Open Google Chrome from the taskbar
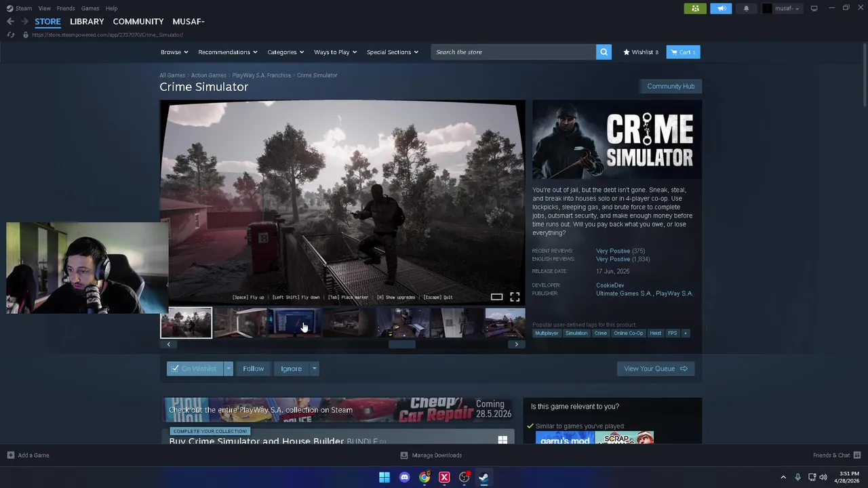The image size is (868, 488). click(x=425, y=477)
